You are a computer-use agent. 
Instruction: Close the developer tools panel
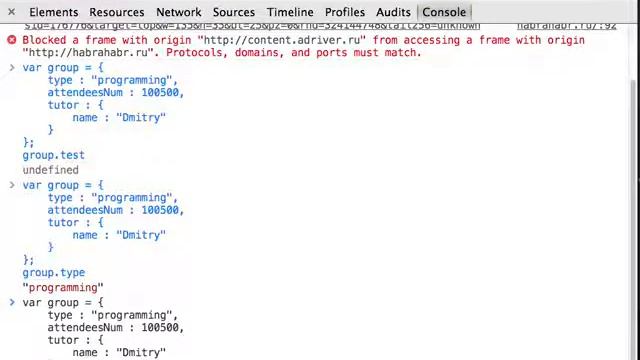11,12
